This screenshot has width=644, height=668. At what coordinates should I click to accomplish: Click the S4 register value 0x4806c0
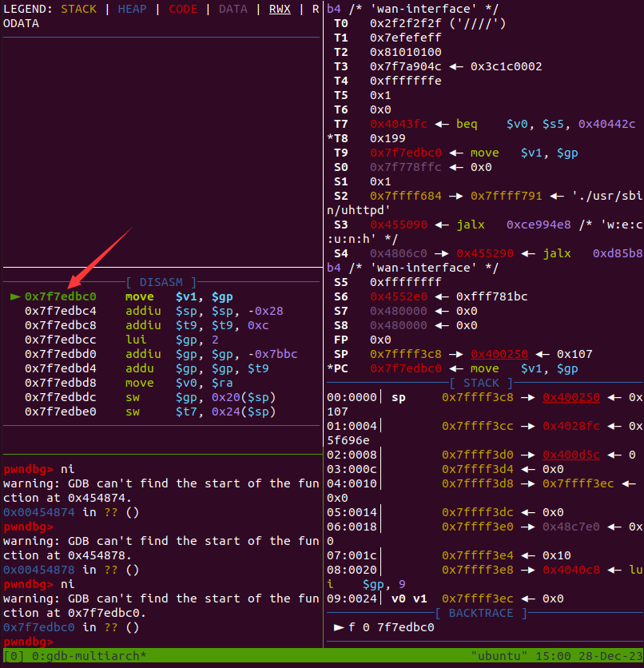point(398,253)
